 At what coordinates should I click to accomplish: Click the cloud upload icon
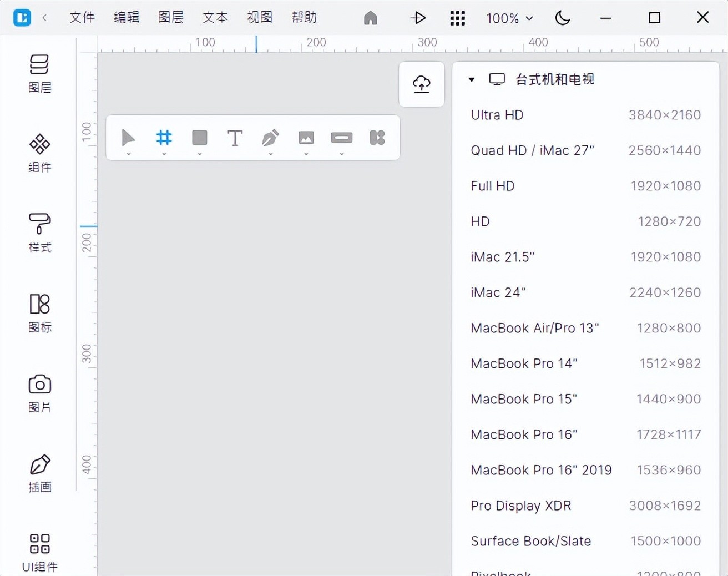(x=422, y=84)
